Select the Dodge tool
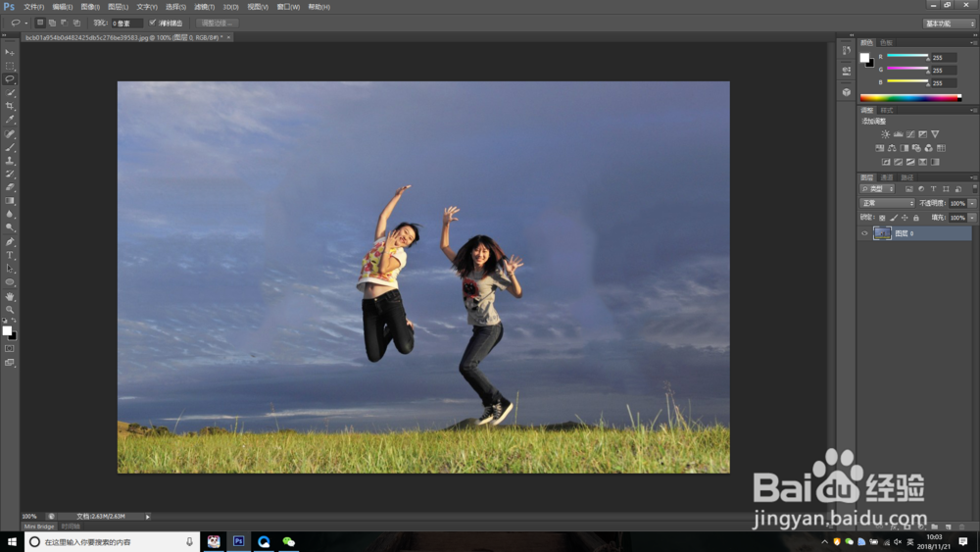The width and height of the screenshot is (980, 552). pyautogui.click(x=10, y=227)
